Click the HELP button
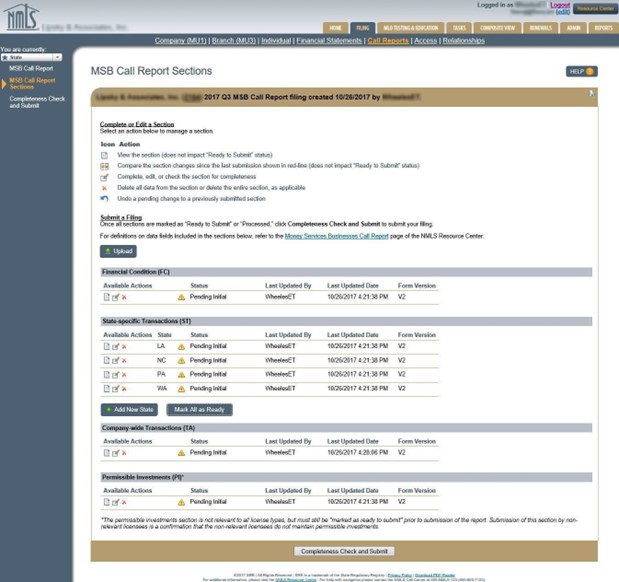Viewport: 619px width, 582px height. pos(581,72)
